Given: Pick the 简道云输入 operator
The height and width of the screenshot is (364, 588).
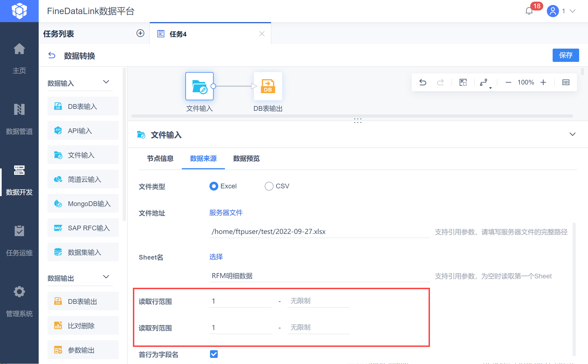Looking at the screenshot, I should coord(83,179).
